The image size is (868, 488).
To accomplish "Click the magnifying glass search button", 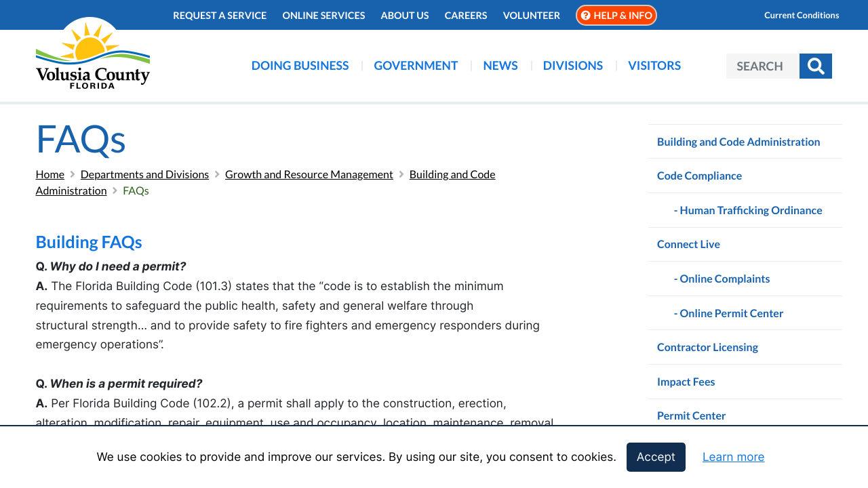I will pos(815,66).
